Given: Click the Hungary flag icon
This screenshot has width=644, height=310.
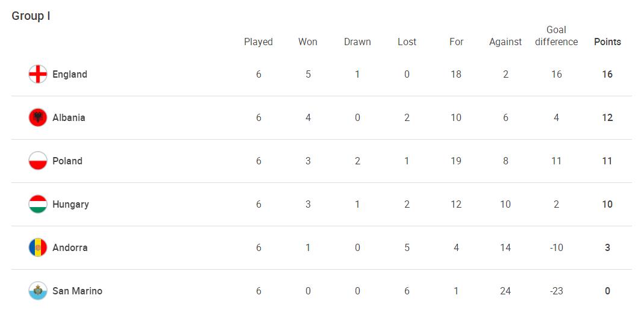Looking at the screenshot, I should coord(38,204).
